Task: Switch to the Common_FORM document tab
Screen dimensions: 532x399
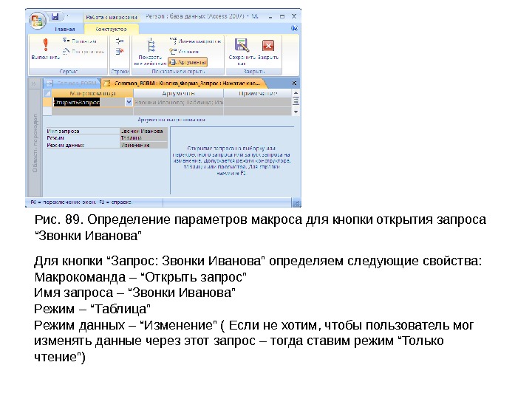Action: [x=72, y=83]
